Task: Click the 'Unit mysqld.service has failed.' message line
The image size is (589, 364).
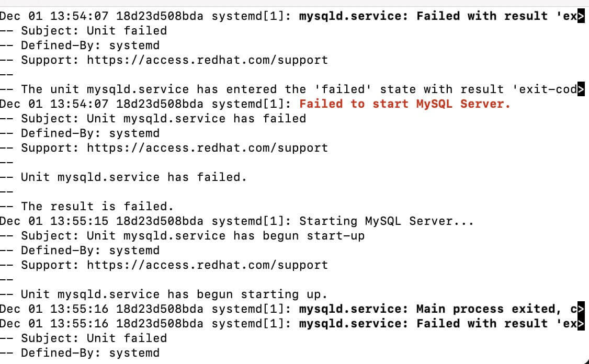Action: point(133,177)
